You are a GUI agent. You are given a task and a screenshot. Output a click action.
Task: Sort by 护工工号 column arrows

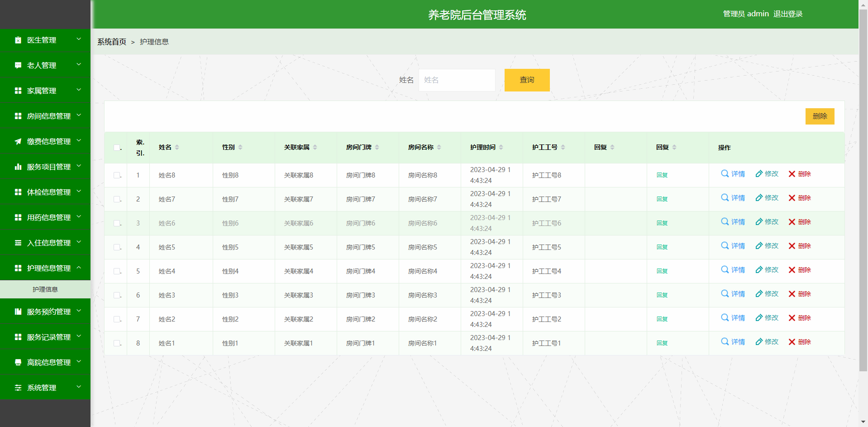pyautogui.click(x=563, y=147)
